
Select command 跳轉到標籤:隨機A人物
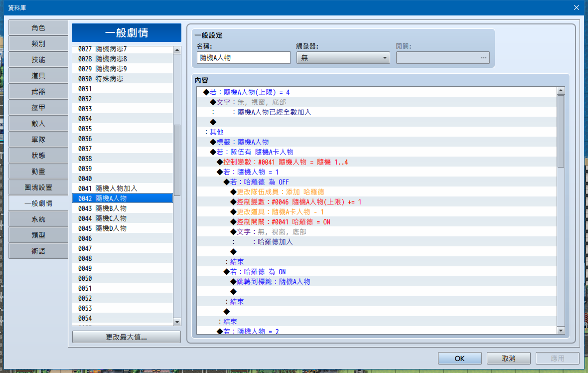(x=377, y=282)
